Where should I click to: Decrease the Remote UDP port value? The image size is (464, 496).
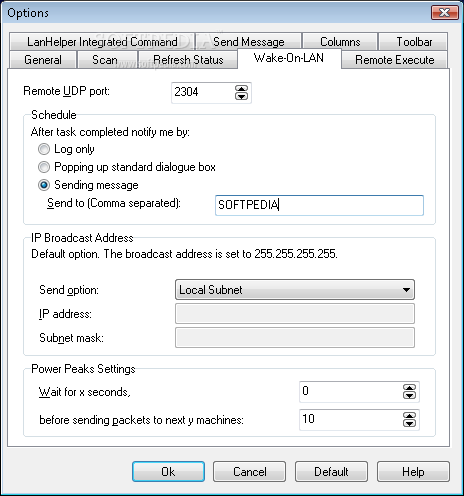point(241,97)
